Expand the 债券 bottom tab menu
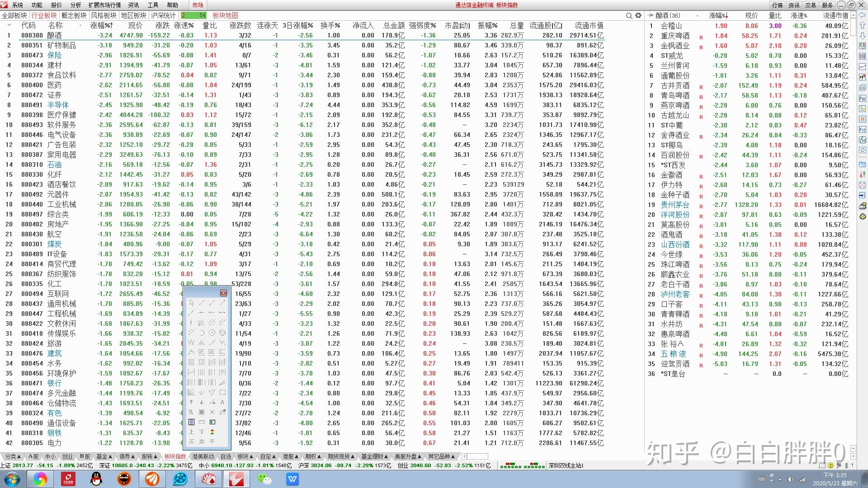Screen dimensions: 868x488 pyautogui.click(x=127, y=456)
